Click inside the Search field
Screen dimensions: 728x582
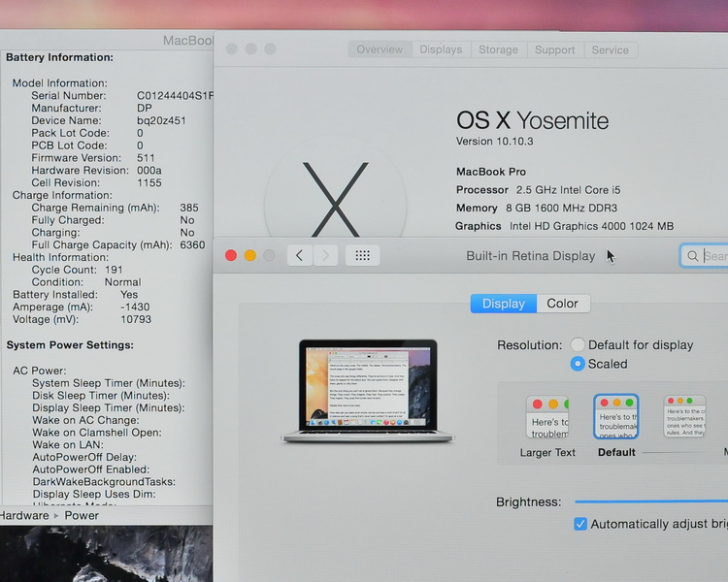(x=705, y=256)
